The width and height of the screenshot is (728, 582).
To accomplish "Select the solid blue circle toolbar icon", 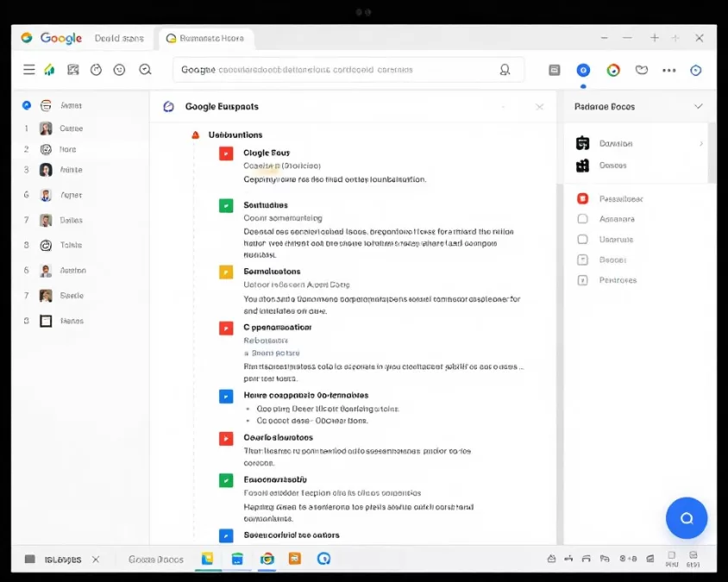I will click(x=583, y=70).
